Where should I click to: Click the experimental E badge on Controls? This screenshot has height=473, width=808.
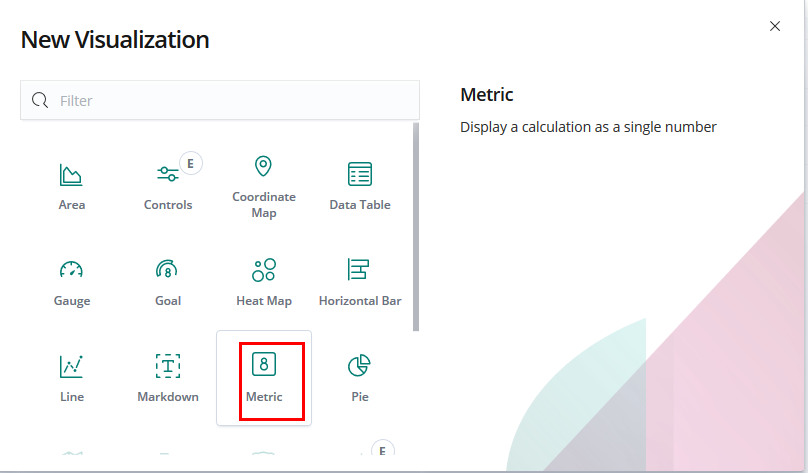click(191, 164)
